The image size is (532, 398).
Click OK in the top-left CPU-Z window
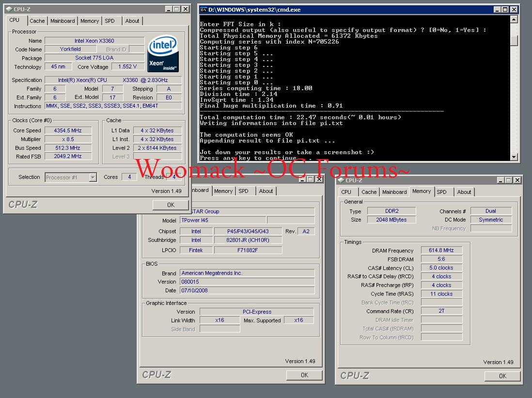pos(171,205)
